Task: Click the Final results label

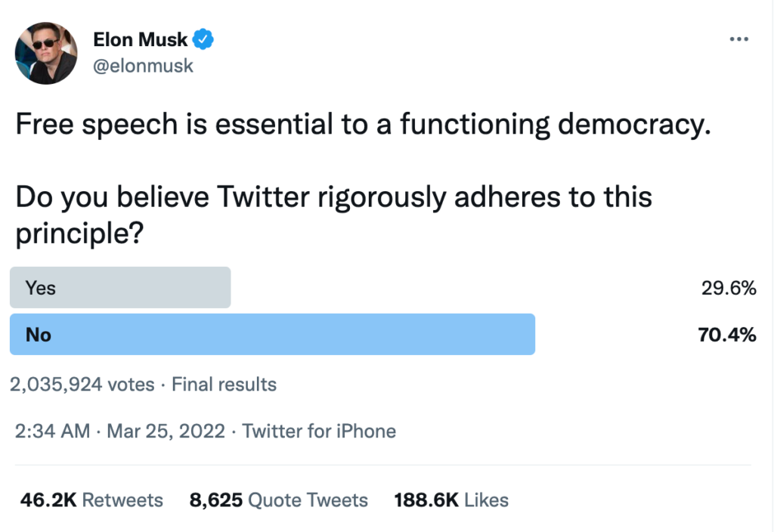Action: pyautogui.click(x=224, y=385)
